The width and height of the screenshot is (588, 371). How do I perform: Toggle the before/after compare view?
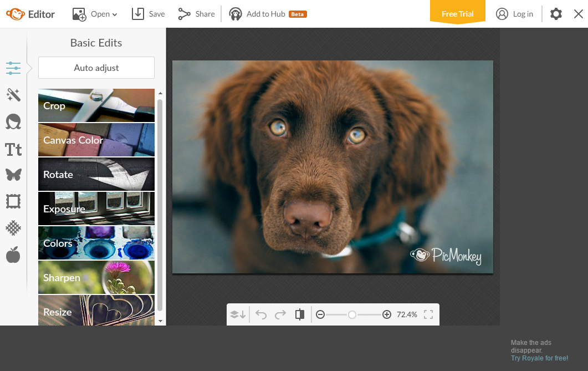coord(300,314)
